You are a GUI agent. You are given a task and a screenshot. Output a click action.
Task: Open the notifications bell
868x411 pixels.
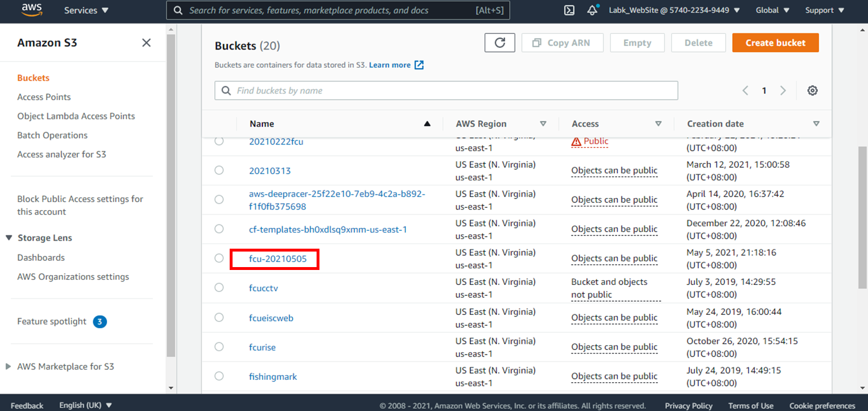pos(592,10)
